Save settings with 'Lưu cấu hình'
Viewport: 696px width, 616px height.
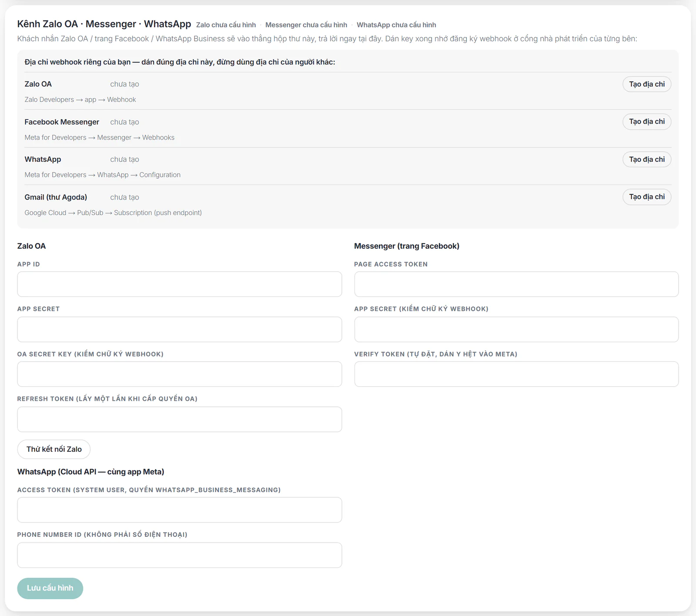point(50,588)
